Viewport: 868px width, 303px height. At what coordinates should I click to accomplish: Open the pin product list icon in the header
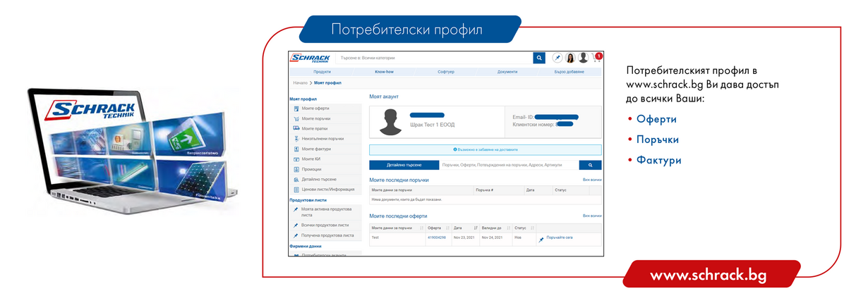pyautogui.click(x=557, y=58)
